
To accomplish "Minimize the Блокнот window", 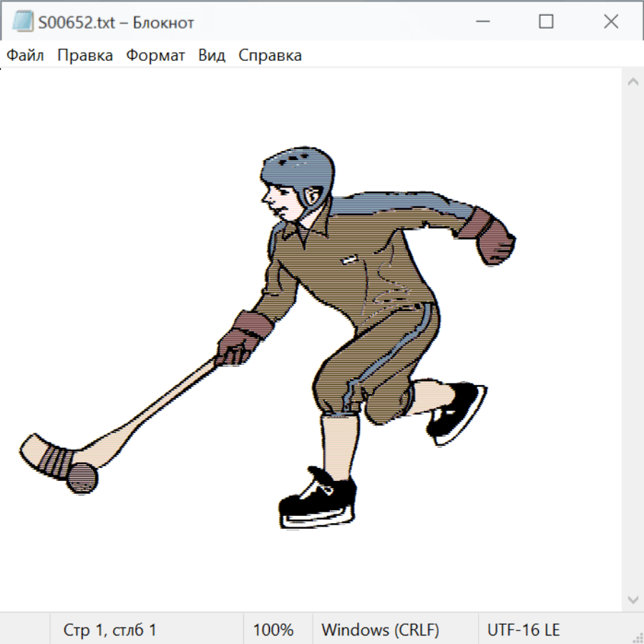I will point(482,22).
